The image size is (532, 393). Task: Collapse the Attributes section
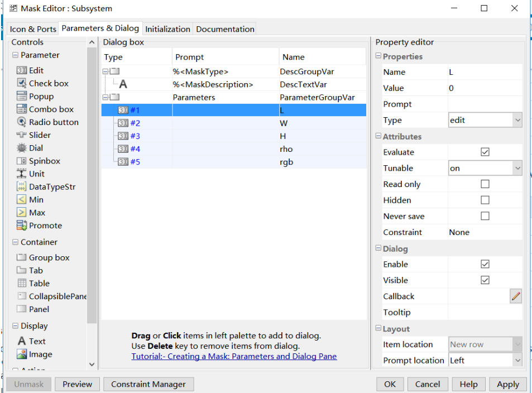pyautogui.click(x=378, y=136)
